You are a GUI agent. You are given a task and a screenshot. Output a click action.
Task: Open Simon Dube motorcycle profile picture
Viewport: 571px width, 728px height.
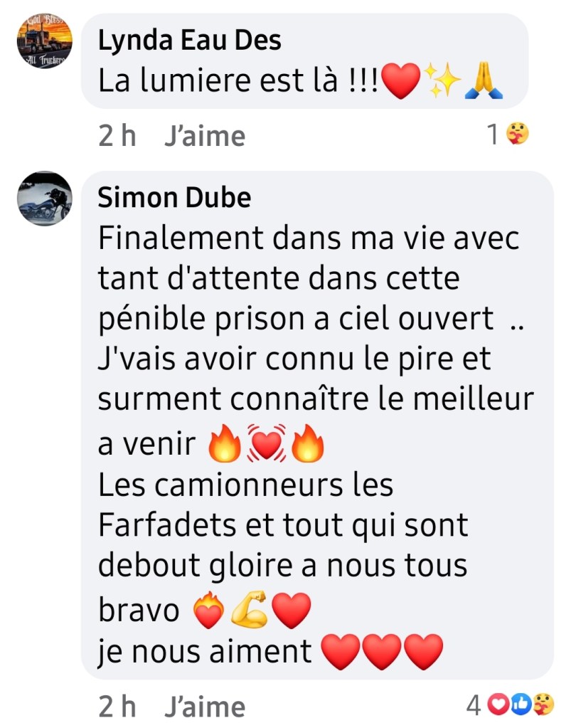tap(45, 199)
